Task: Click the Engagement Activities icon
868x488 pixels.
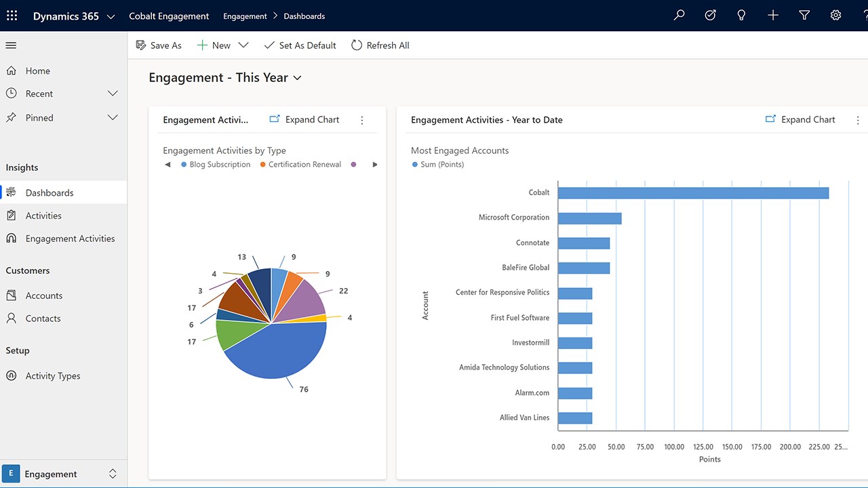Action: click(x=12, y=239)
